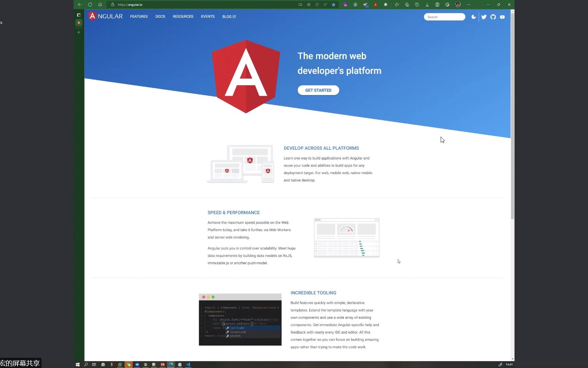The width and height of the screenshot is (588, 368).
Task: Click the cross-platform devices illustration
Action: pos(241,164)
